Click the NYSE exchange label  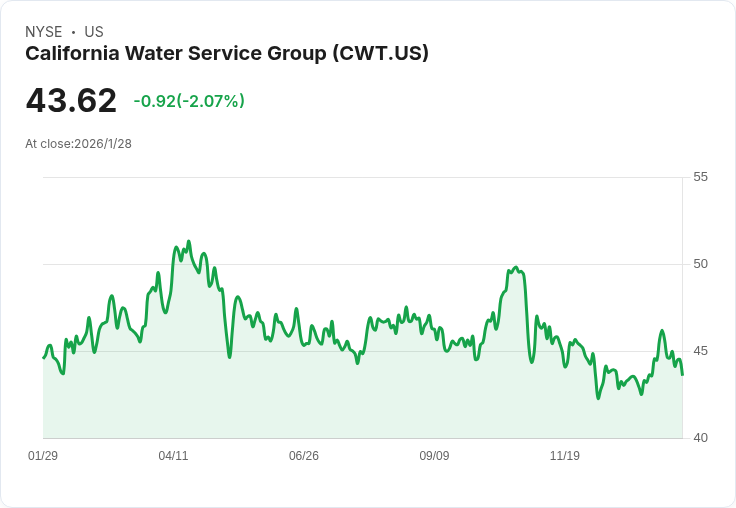point(44,31)
